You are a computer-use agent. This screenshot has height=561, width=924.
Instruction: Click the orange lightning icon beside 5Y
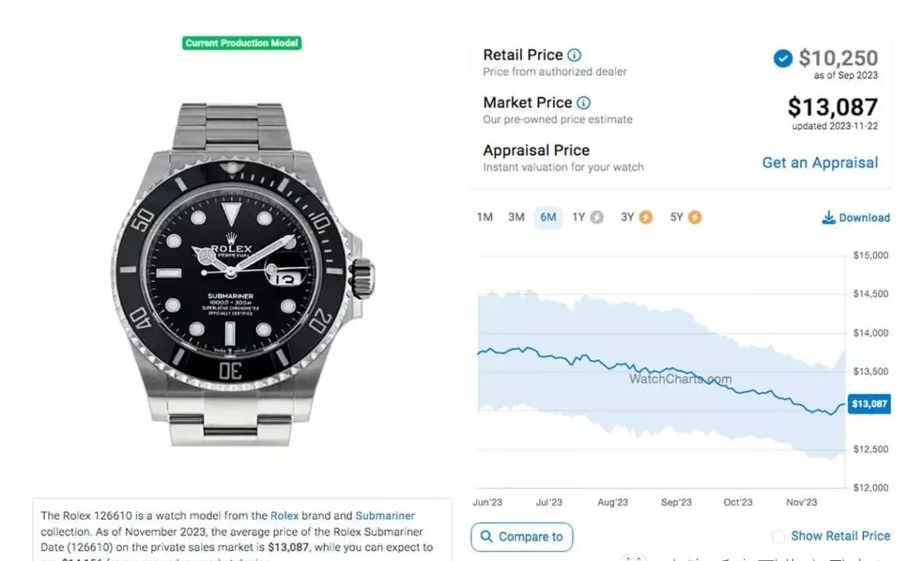point(695,218)
